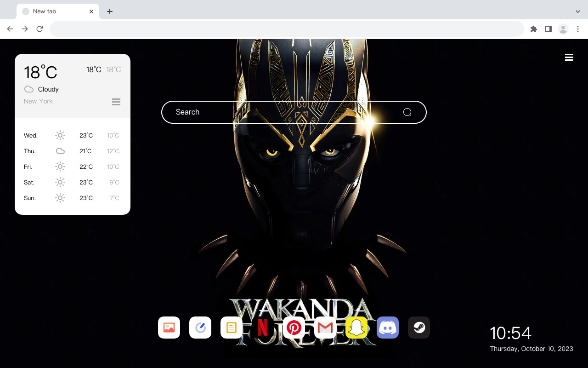Click the sun icon for Wed.

pyautogui.click(x=60, y=135)
